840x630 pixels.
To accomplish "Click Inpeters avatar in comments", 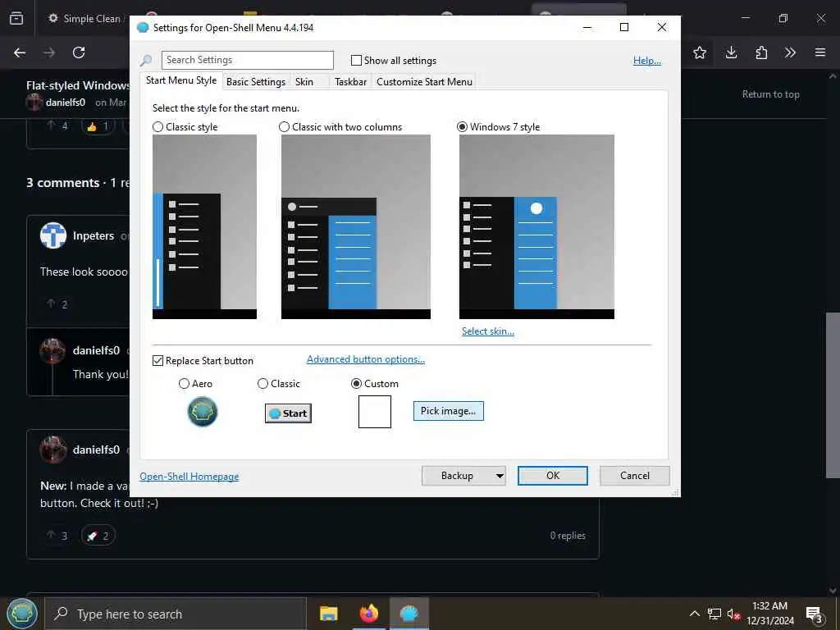I will [53, 235].
